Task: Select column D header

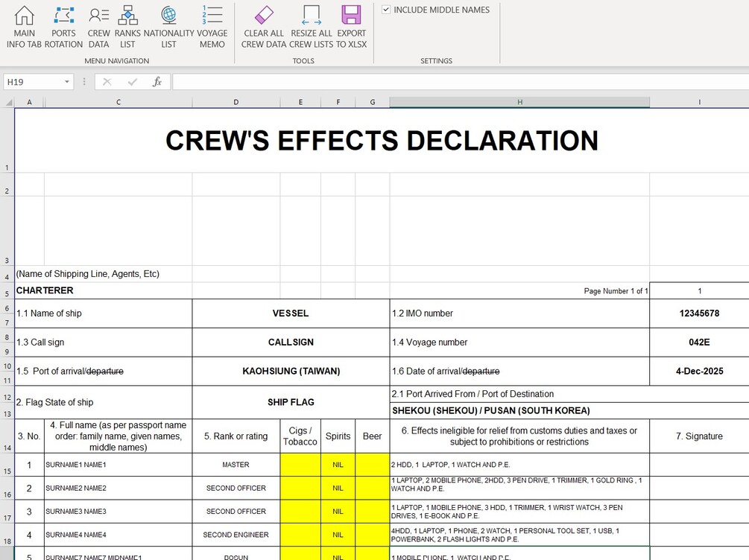Action: pos(236,102)
